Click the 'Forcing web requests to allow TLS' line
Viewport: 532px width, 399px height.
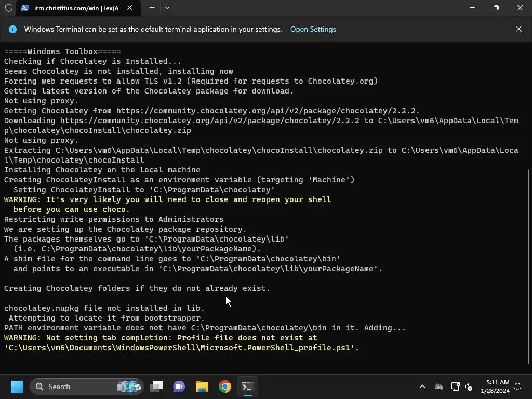(191, 81)
